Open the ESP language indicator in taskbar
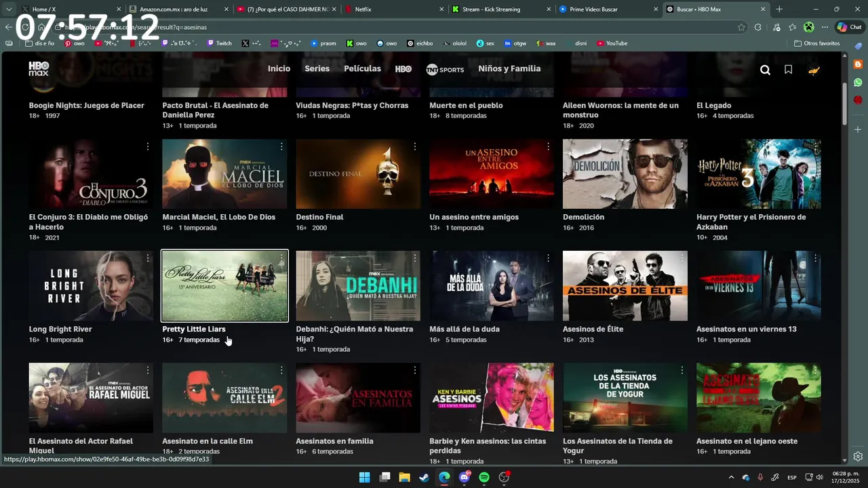This screenshot has height=488, width=868. [x=792, y=477]
